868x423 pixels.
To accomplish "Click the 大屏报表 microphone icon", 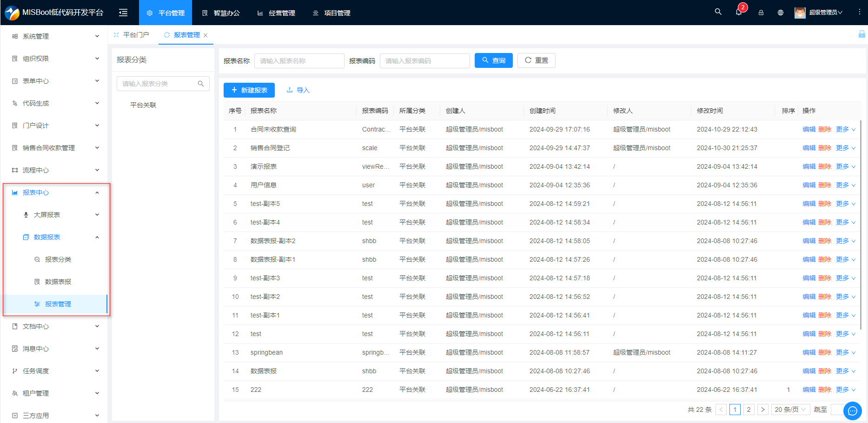I will (26, 215).
